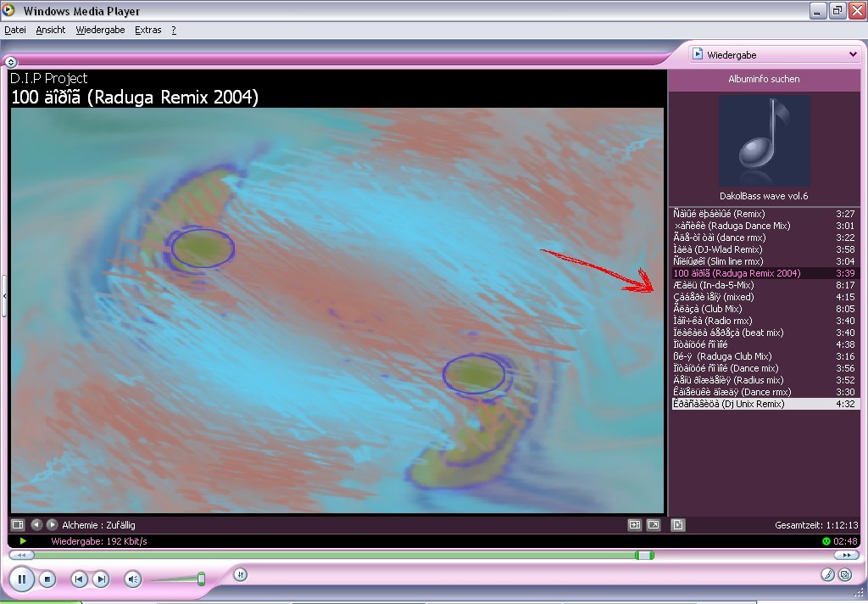Toggle shuffle with the arrows icon
This screenshot has width=868, height=604.
(x=240, y=574)
